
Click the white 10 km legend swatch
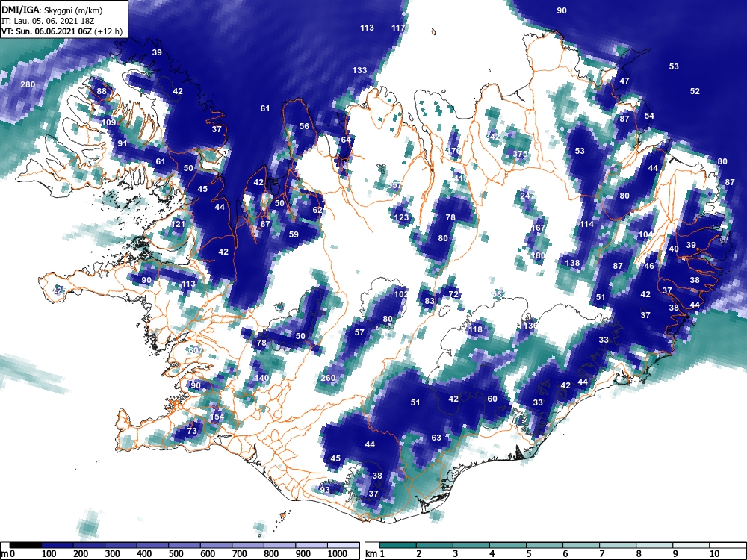click(728, 545)
